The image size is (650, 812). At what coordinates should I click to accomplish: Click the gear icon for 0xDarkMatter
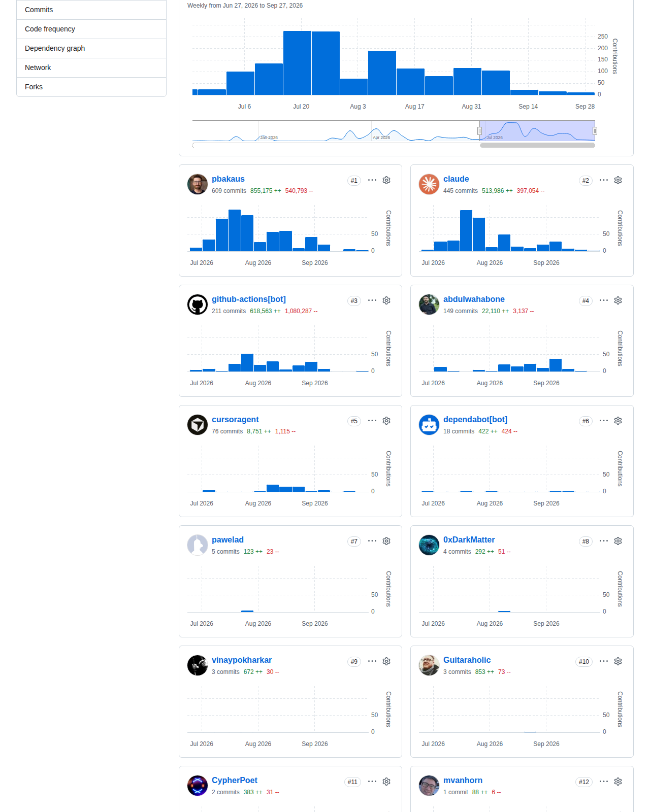(618, 541)
